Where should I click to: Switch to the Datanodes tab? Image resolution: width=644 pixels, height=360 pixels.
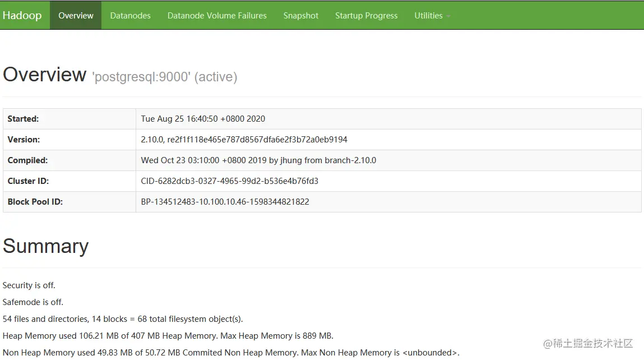click(x=130, y=15)
